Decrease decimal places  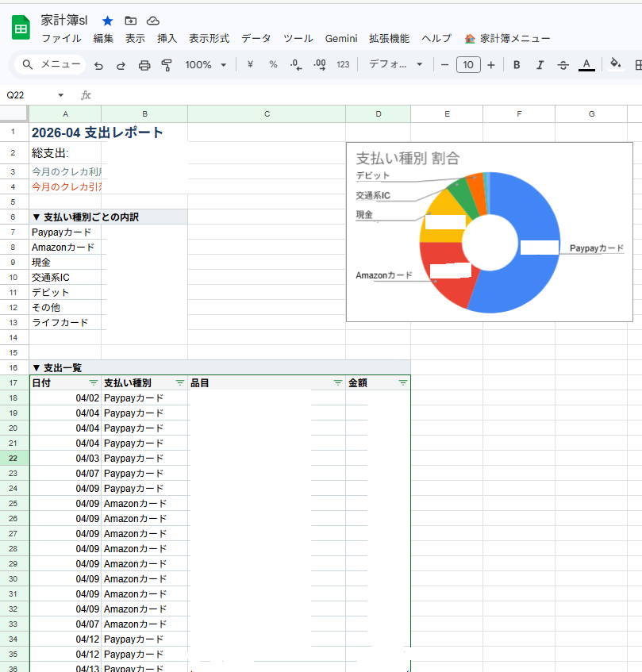click(x=296, y=65)
